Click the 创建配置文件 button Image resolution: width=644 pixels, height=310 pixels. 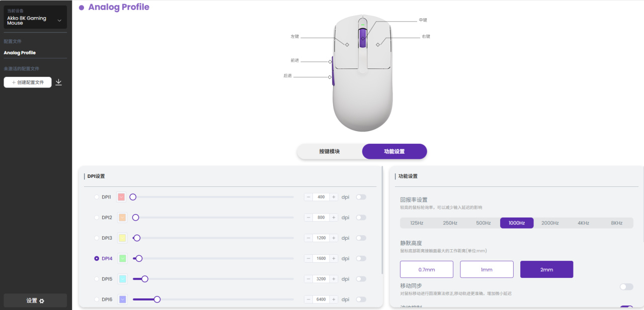coord(28,82)
